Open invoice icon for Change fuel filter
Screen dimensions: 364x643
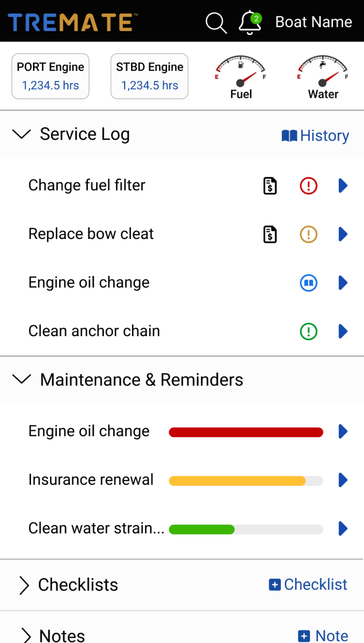coord(270,186)
